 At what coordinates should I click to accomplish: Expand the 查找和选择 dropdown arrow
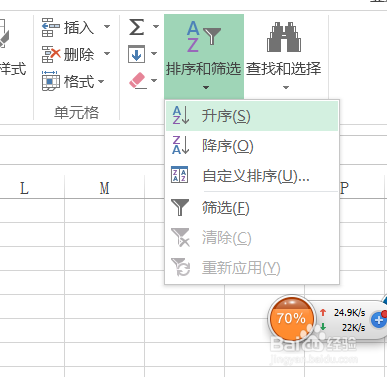pos(286,88)
